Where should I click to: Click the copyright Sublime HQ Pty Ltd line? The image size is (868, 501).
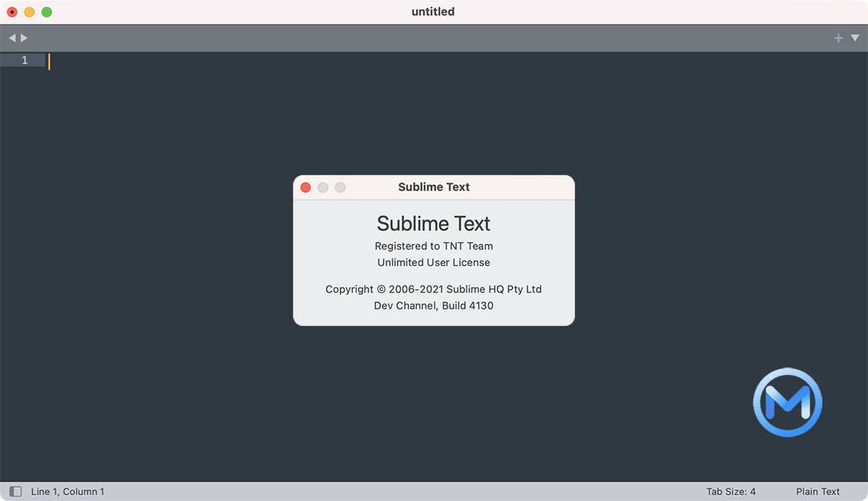434,289
